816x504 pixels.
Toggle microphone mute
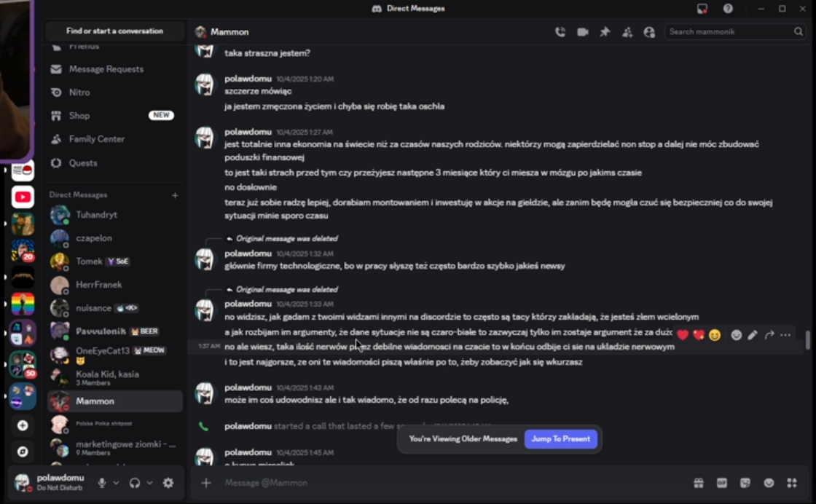[102, 483]
